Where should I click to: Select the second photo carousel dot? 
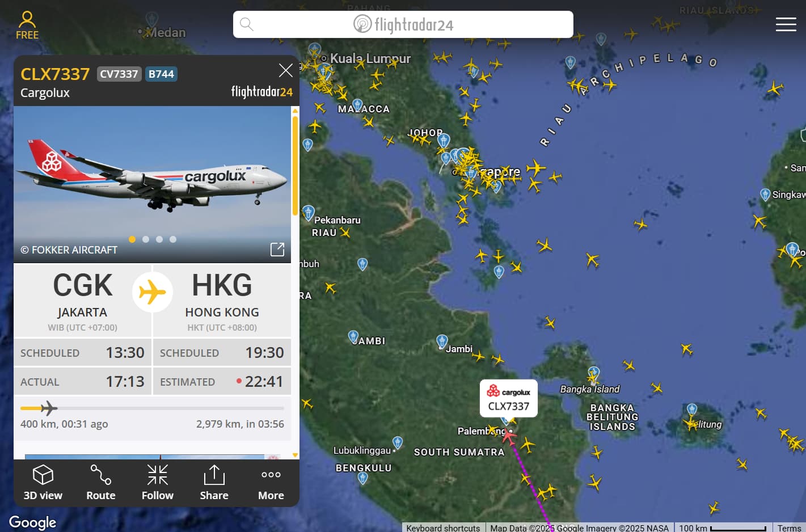point(146,239)
